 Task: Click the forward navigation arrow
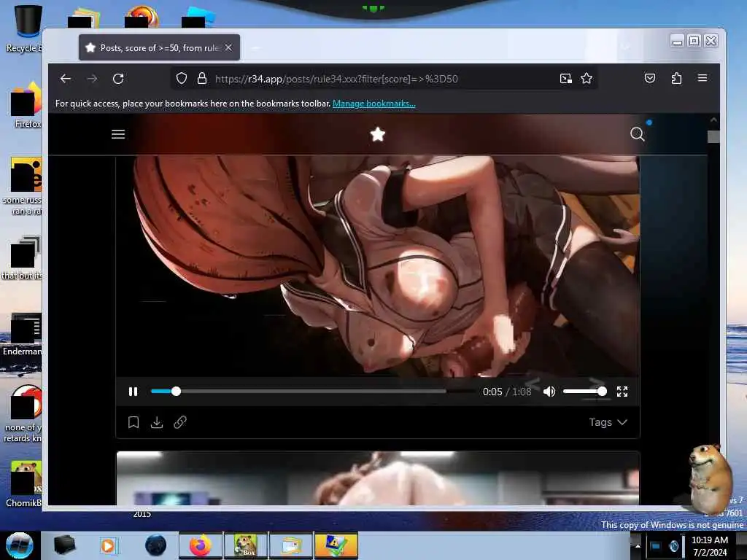[92, 79]
